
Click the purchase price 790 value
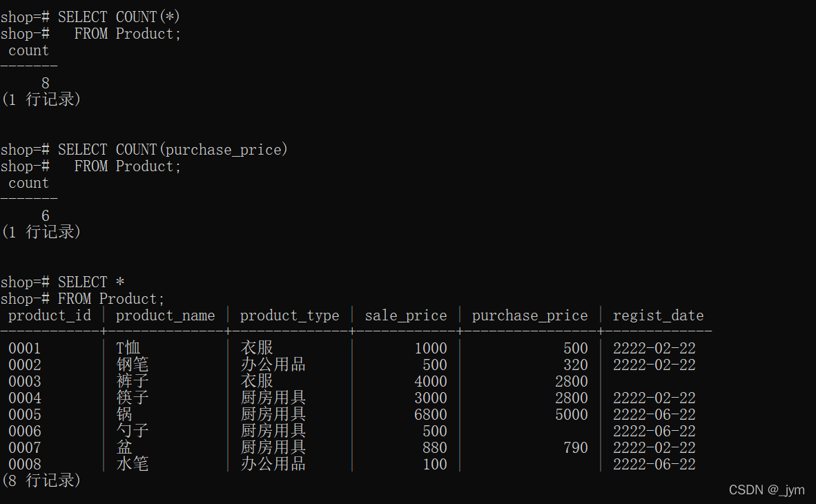575,447
